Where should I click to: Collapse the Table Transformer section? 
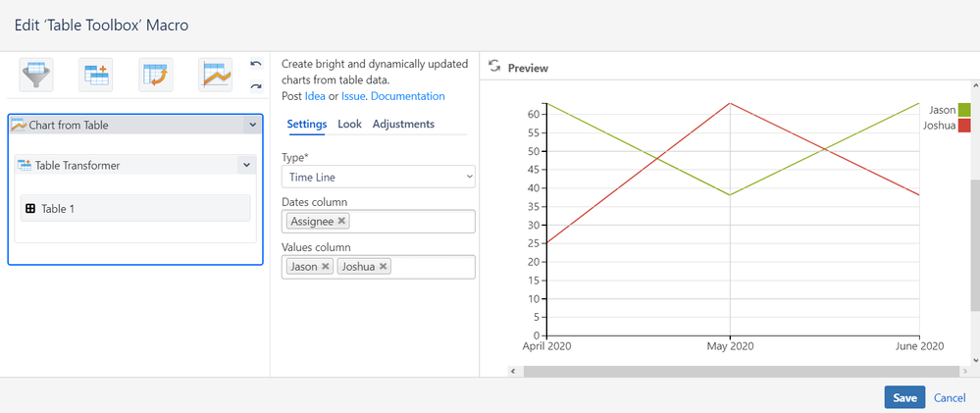click(246, 165)
